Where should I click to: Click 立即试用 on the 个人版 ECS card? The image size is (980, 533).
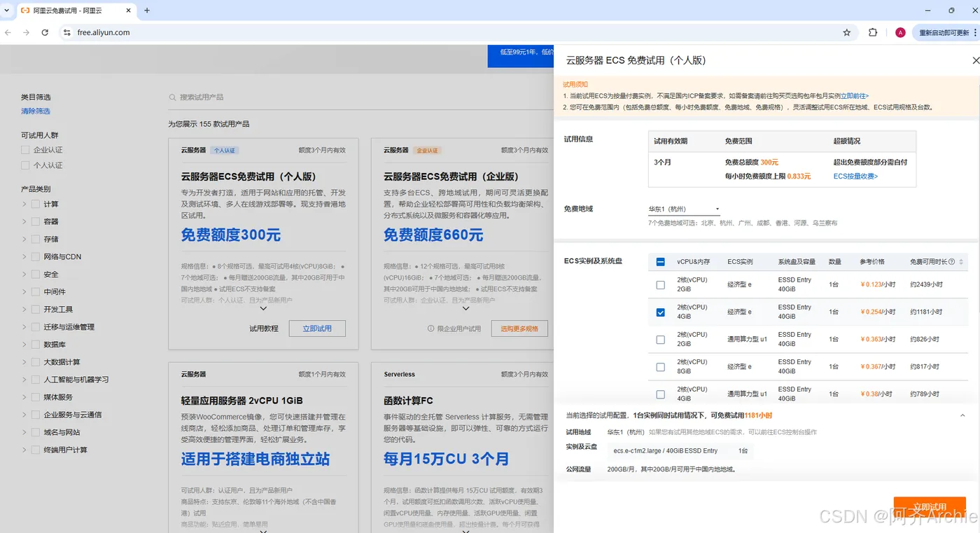[x=317, y=328]
